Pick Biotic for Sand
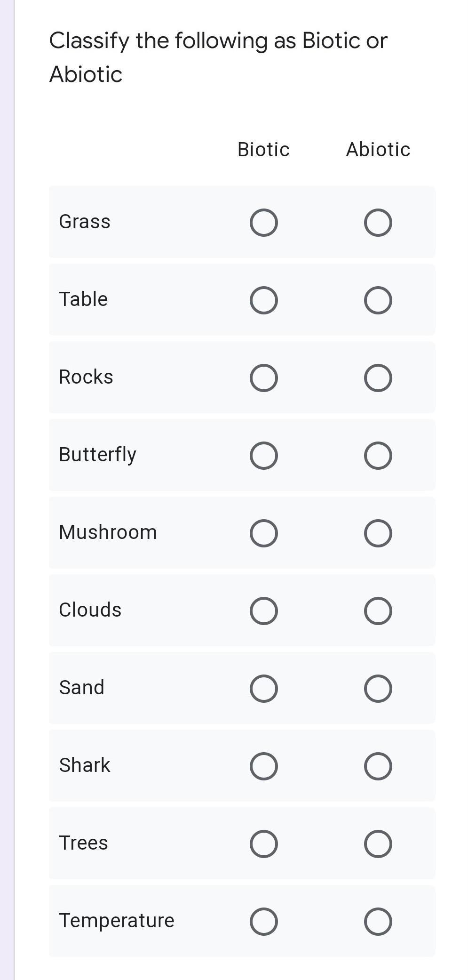468x980 pixels. (263, 689)
